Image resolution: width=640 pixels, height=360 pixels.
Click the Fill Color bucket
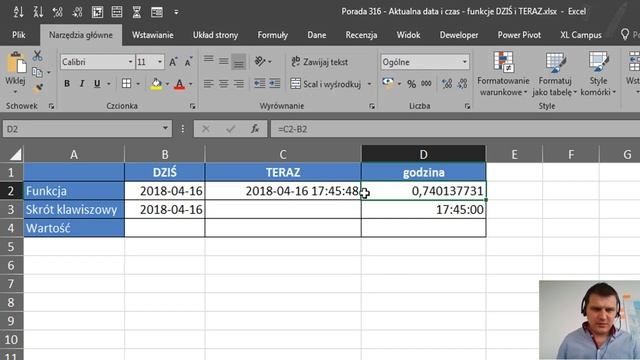pos(156,84)
